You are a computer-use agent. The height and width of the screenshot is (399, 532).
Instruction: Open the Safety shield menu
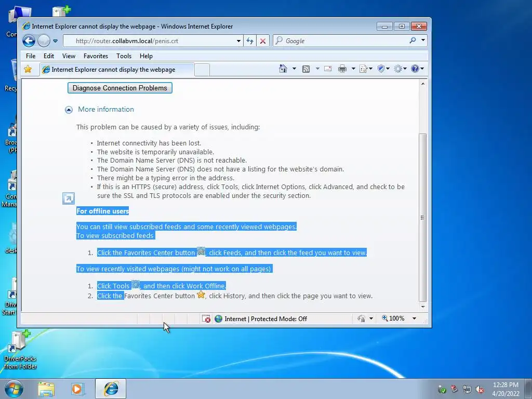[x=383, y=69]
